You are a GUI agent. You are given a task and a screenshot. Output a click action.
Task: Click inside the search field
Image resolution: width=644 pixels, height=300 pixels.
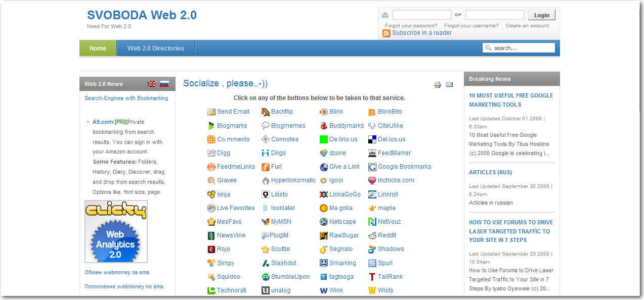tap(521, 47)
